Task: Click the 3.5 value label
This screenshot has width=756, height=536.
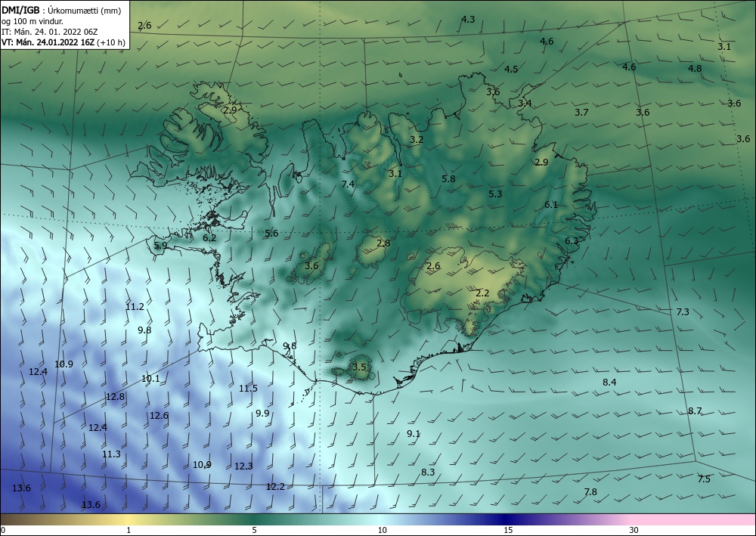Action: 359,367
